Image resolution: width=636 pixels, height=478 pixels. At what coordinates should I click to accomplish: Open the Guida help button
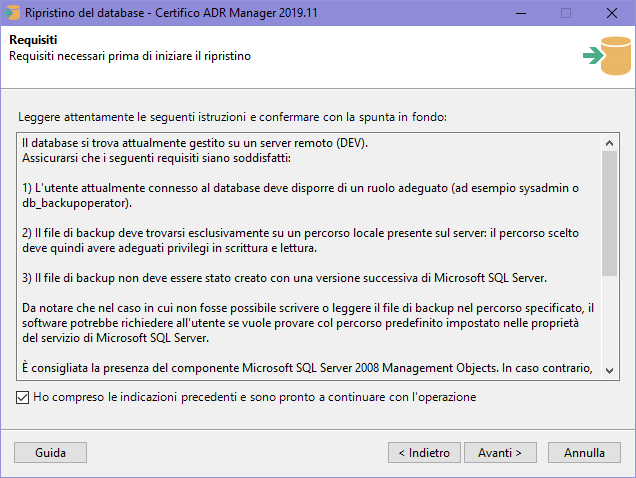coord(50,452)
